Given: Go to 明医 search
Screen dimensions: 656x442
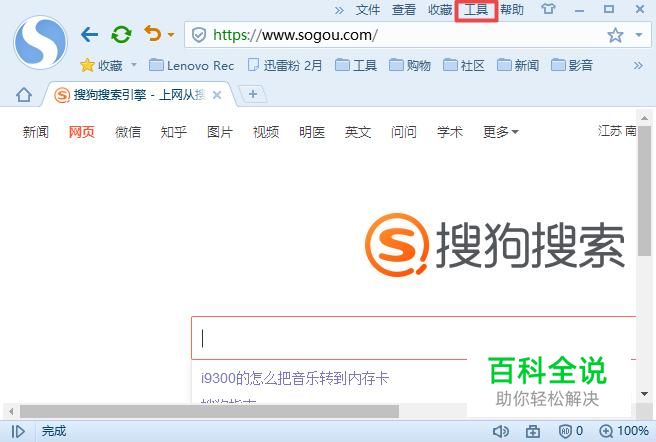Looking at the screenshot, I should 312,132.
